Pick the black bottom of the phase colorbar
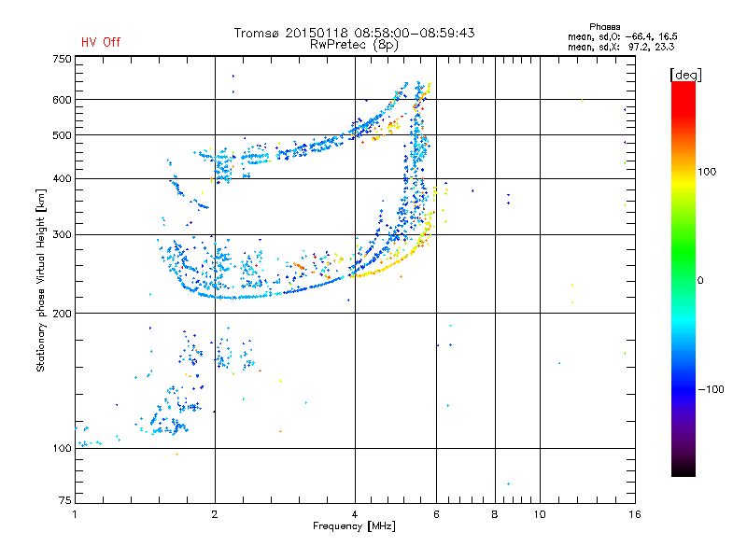This screenshot has height=560, width=747. point(684,469)
